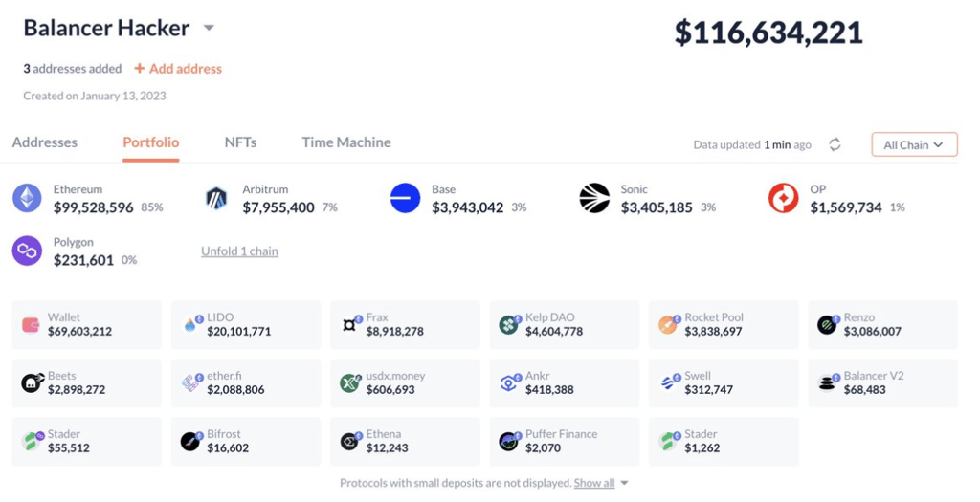Click the Ethereum chain icon
Viewport: 980px width, 502px height.
pyautogui.click(x=27, y=199)
